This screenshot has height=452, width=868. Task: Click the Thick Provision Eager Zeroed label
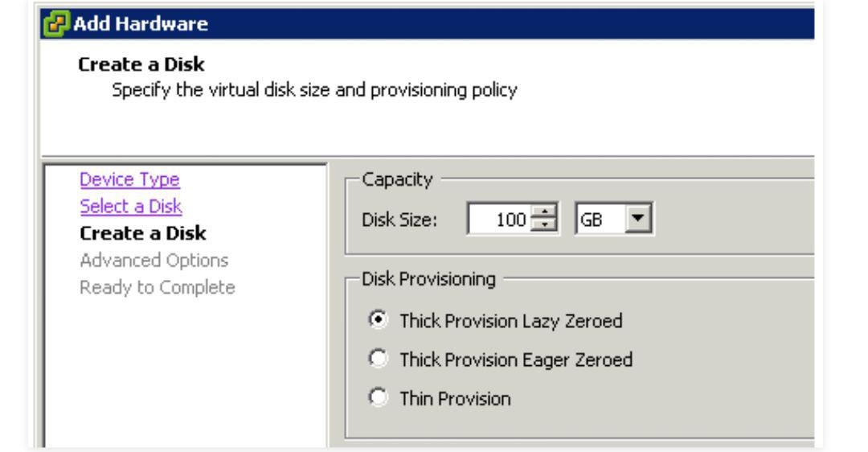(516, 360)
